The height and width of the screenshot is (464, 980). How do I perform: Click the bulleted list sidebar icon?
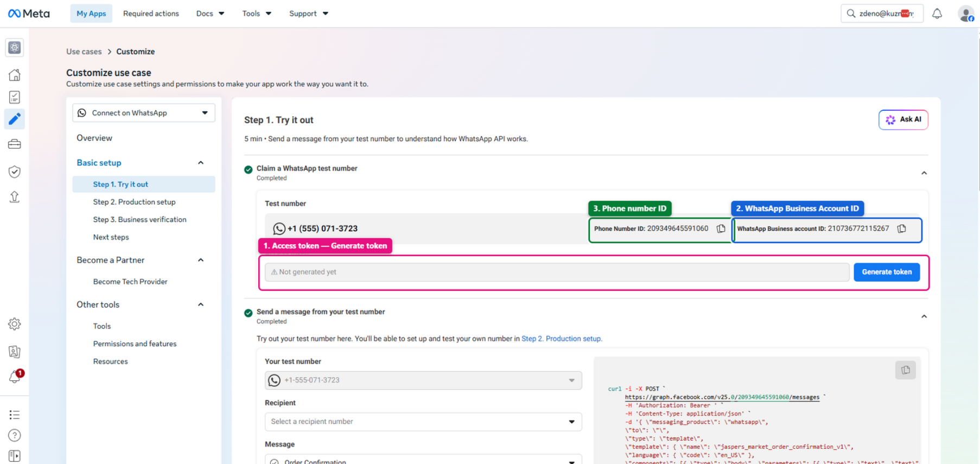click(15, 415)
